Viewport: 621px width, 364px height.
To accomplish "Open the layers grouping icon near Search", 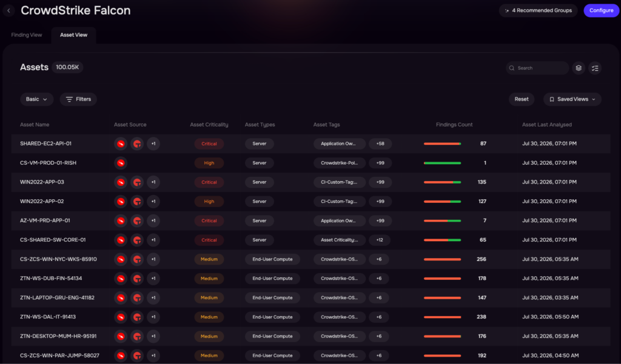I will click(579, 68).
